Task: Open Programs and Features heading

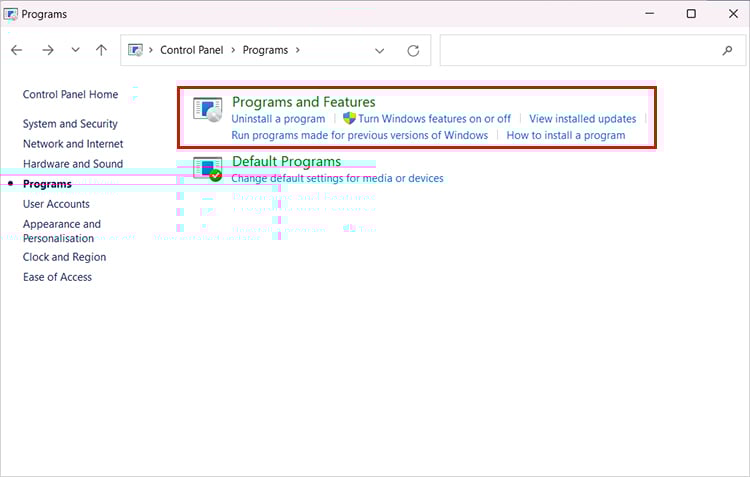Action: [x=304, y=102]
